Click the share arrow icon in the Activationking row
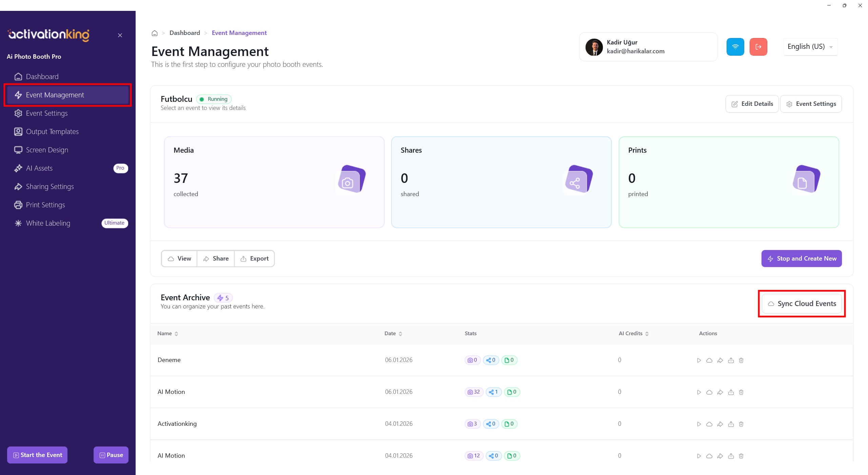Screen dimensions: 868x475 pos(720,424)
